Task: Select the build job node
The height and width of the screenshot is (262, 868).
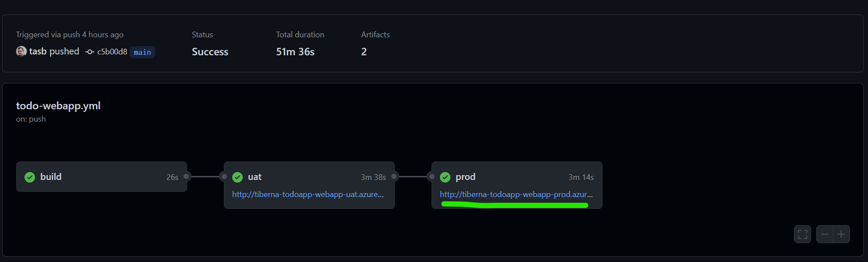Action: click(102, 177)
